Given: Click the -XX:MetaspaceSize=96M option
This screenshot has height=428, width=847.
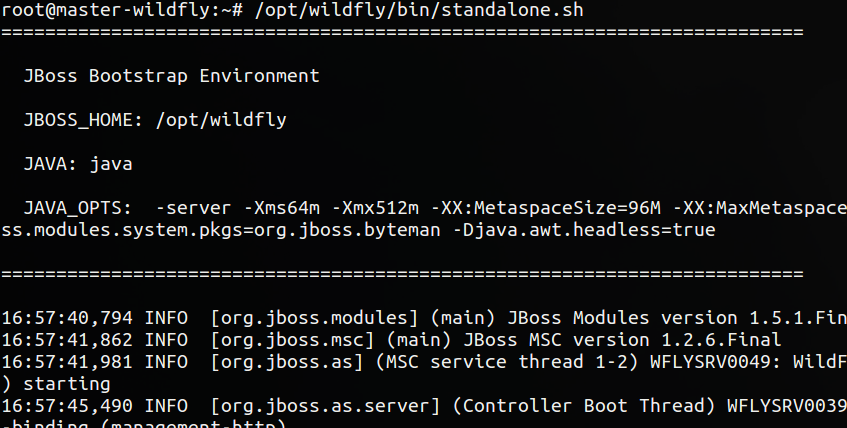Looking at the screenshot, I should click(x=546, y=208).
